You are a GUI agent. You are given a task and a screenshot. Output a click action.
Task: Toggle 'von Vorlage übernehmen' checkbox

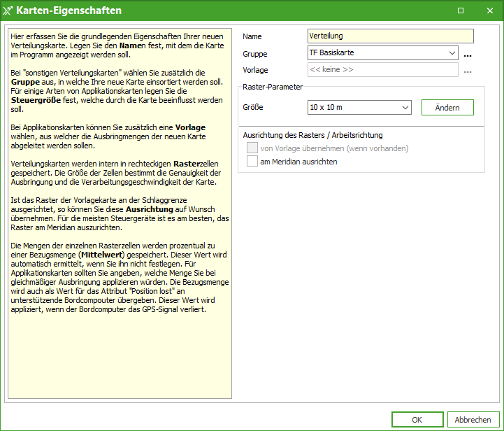[x=252, y=148]
